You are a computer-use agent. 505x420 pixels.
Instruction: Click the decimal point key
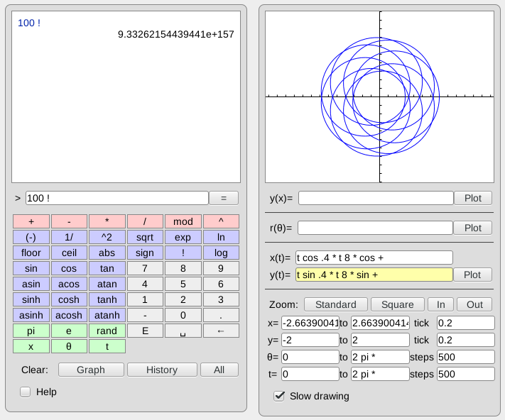click(x=221, y=315)
